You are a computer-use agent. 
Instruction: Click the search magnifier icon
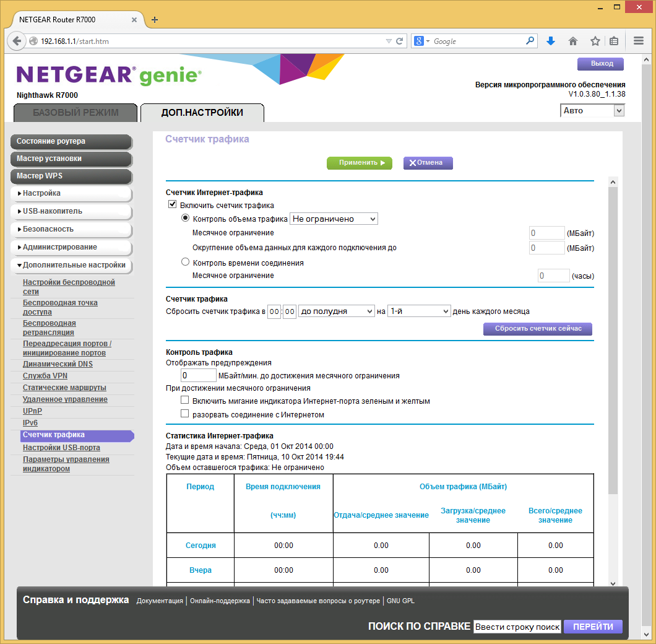pos(530,41)
